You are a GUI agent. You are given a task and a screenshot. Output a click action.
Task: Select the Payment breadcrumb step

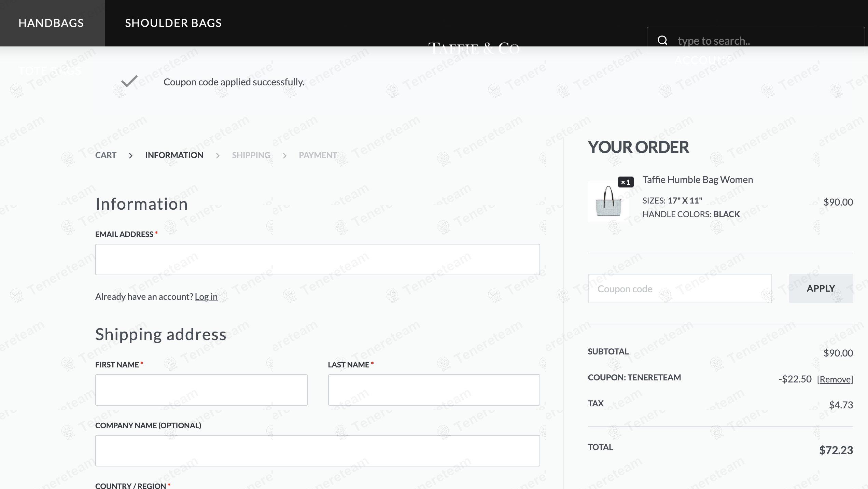pos(318,155)
